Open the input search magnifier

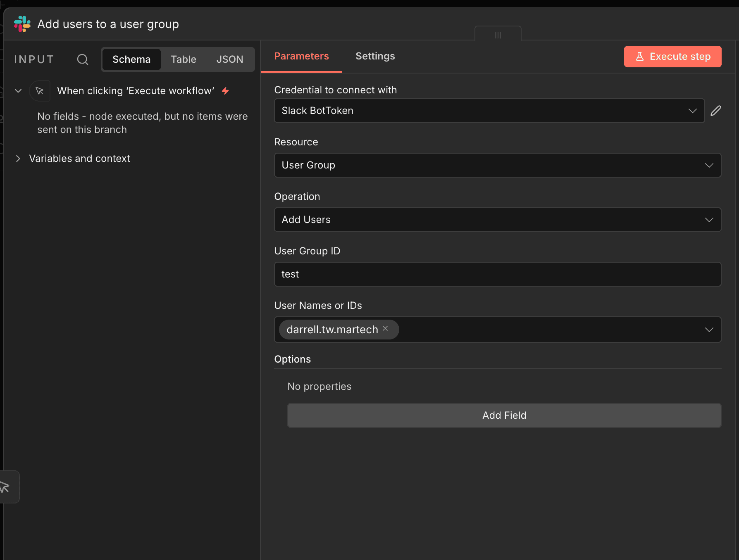click(x=83, y=59)
